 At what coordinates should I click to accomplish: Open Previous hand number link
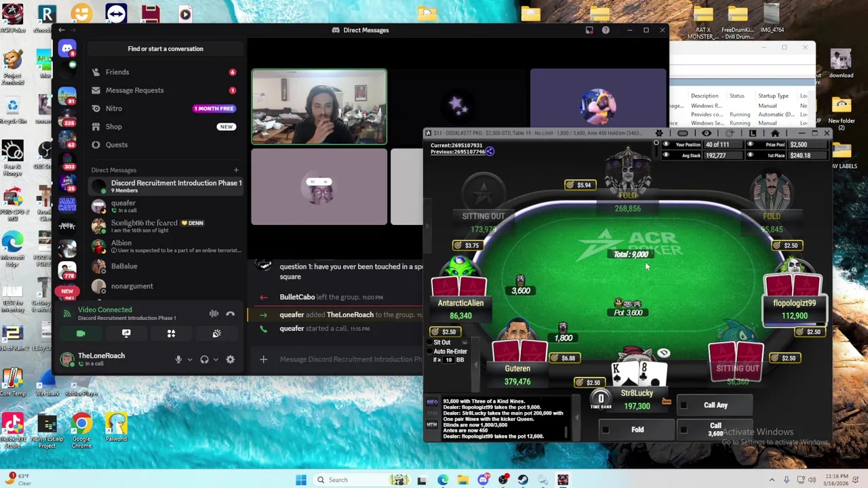[457, 152]
